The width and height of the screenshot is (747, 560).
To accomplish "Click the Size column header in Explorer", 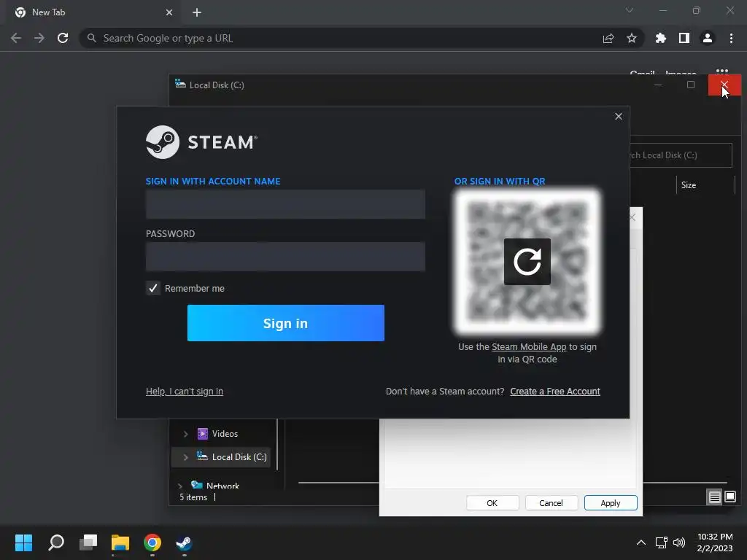I will pyautogui.click(x=689, y=185).
